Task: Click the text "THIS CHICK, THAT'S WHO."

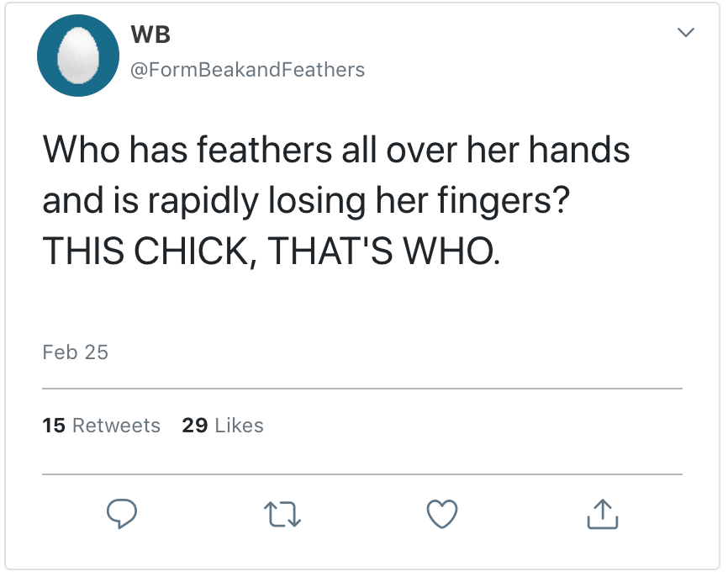Action: [271, 250]
